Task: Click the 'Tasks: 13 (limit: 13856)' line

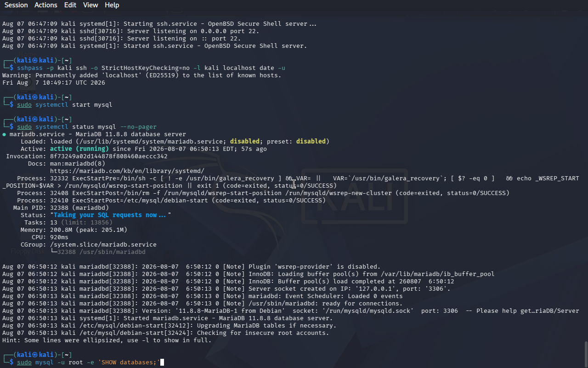Action: 68,223
